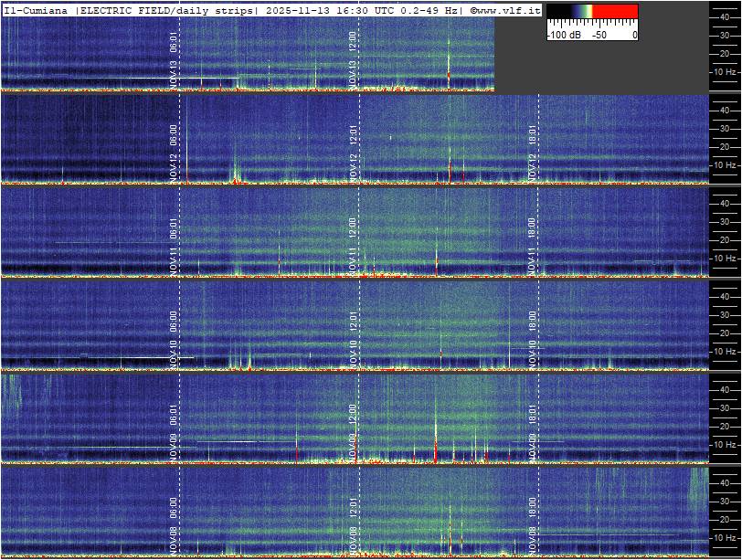Click the I1-Cumiana station title text
Viewport: 742px width, 560px height.
point(35,10)
